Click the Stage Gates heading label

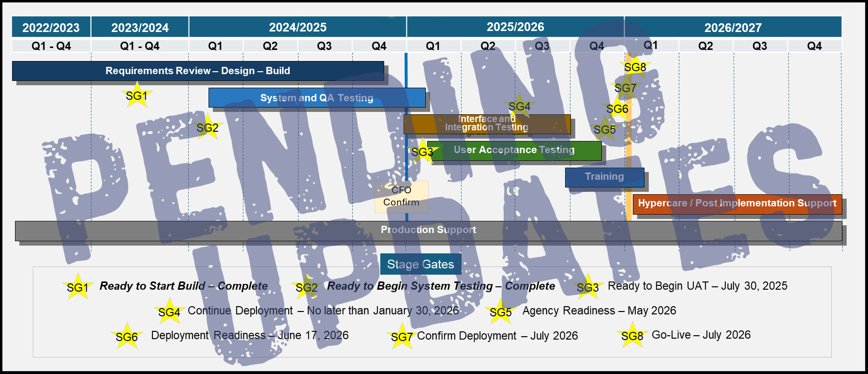pos(420,264)
